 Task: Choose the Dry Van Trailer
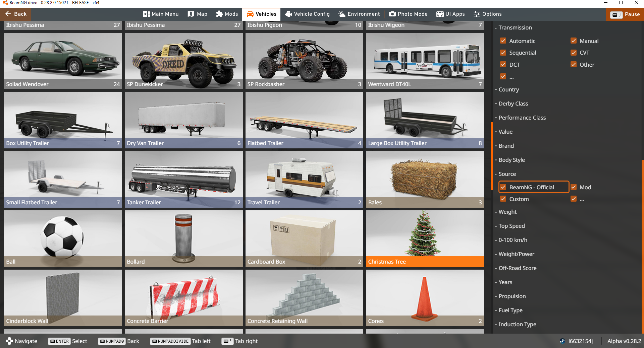(x=184, y=120)
